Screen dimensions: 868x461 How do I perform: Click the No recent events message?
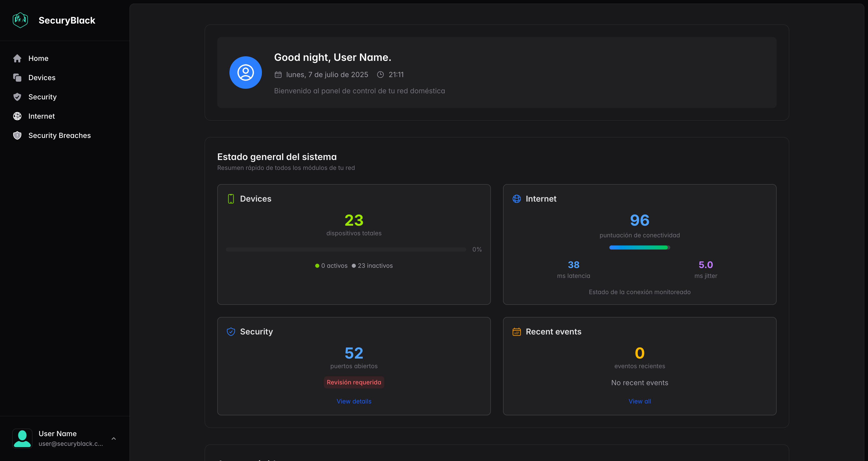pos(640,383)
